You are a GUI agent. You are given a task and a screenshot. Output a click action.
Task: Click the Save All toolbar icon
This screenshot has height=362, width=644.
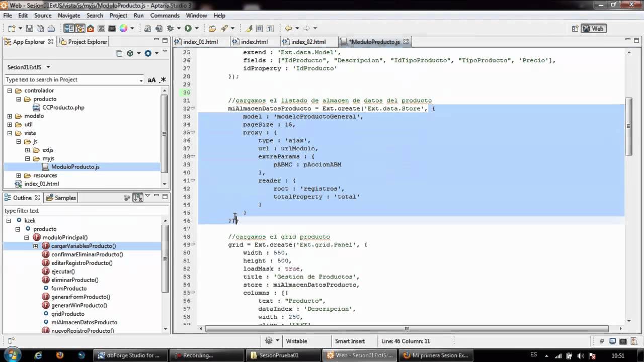(x=40, y=29)
